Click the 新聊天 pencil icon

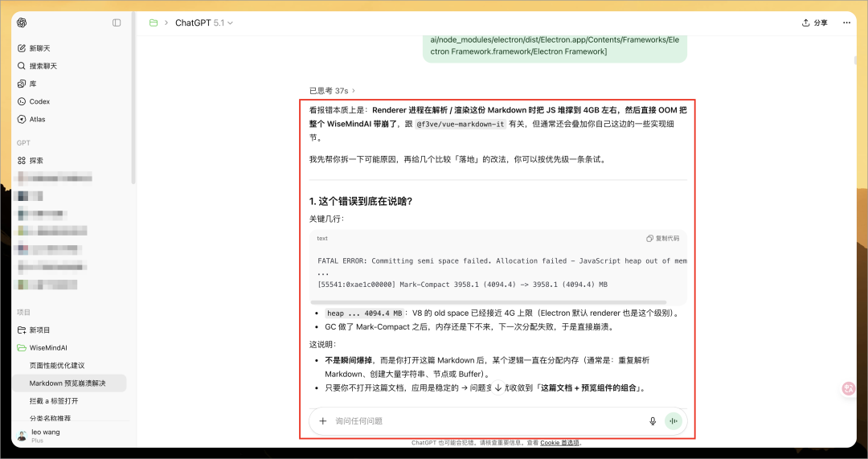coord(22,48)
